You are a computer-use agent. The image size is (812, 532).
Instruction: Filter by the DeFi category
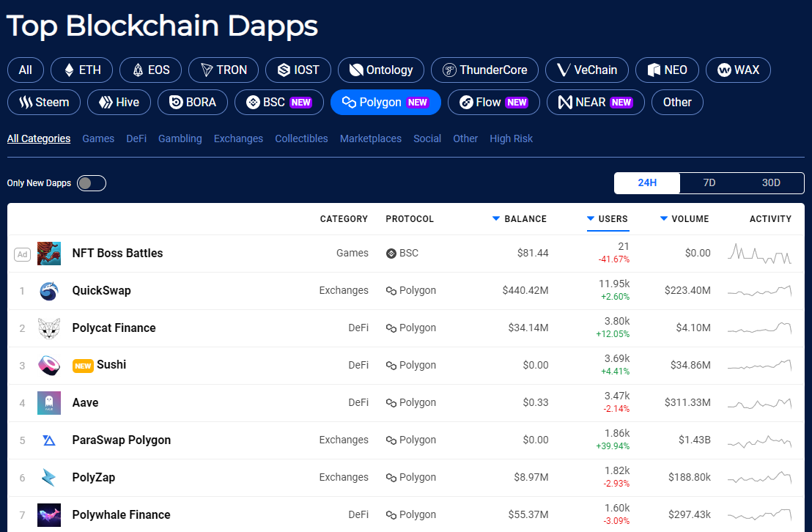[136, 138]
